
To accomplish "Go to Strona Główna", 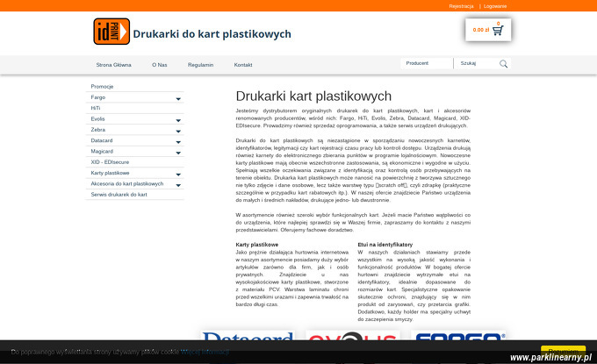I will [113, 65].
